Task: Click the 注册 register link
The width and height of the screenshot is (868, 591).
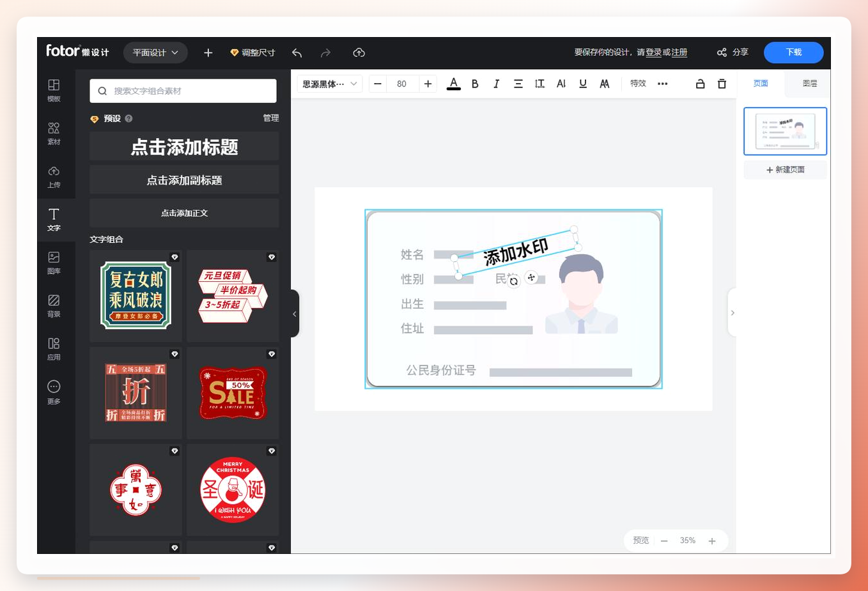Action: [679, 52]
